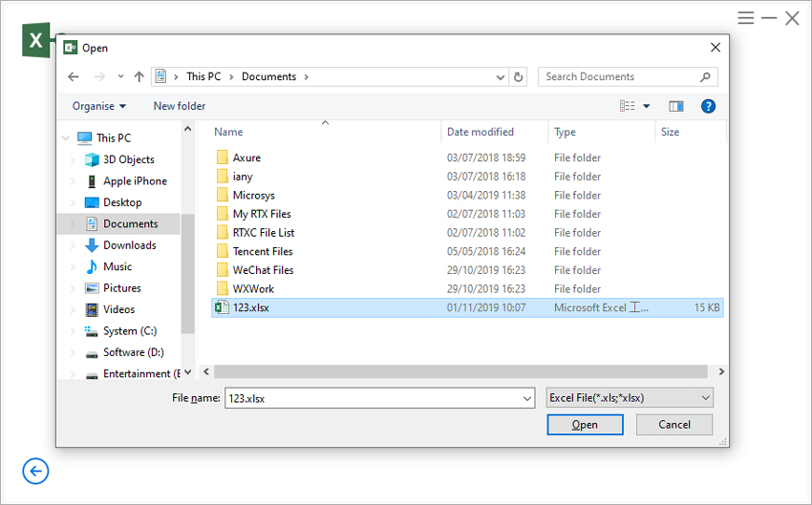Click the Open button
The height and width of the screenshot is (505, 812).
[x=585, y=425]
